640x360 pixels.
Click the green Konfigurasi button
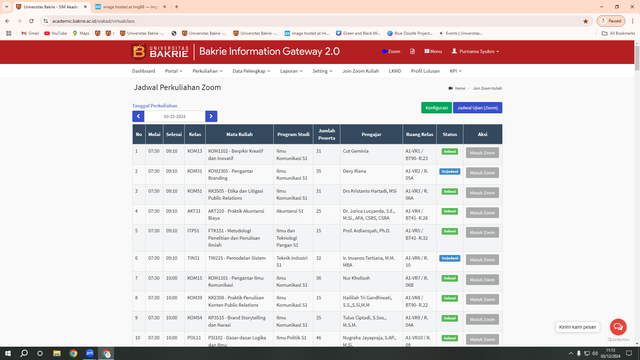(x=436, y=108)
